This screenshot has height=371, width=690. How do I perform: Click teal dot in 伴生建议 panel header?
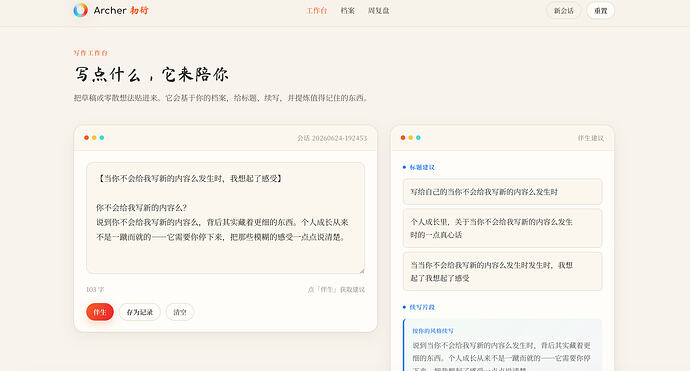418,138
